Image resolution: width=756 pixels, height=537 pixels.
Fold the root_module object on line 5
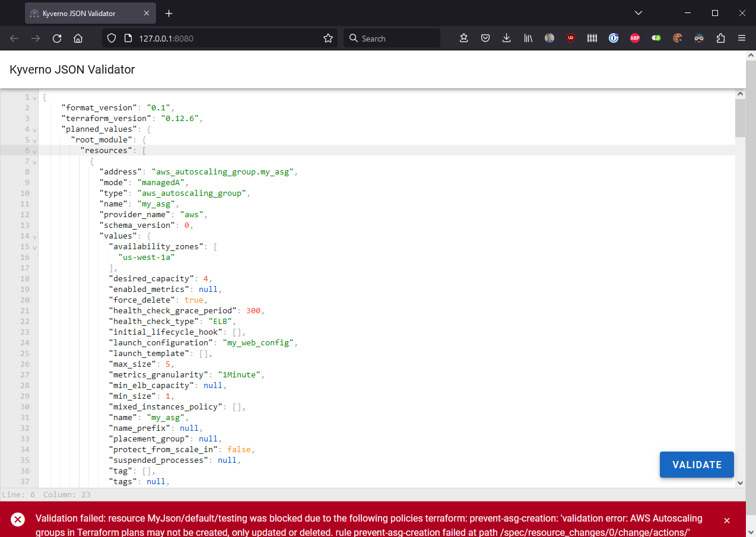pyautogui.click(x=34, y=140)
